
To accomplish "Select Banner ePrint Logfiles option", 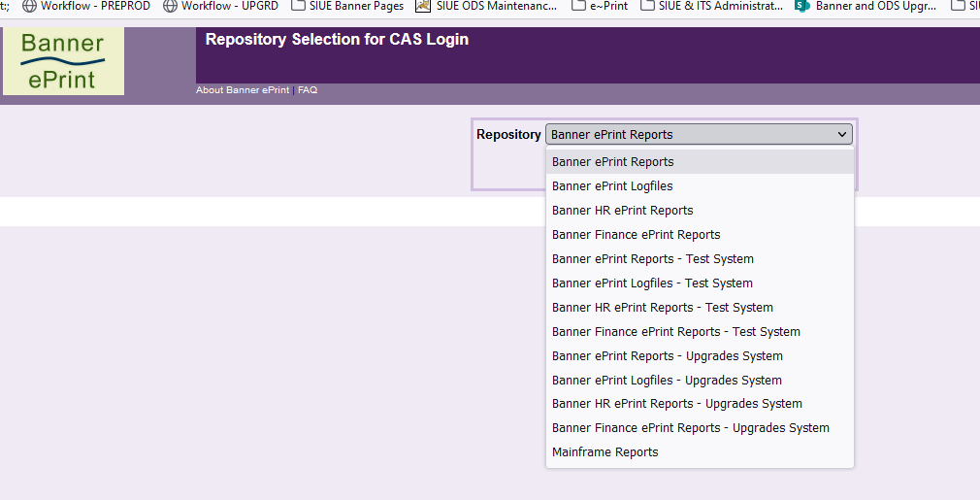I will pyautogui.click(x=612, y=186).
